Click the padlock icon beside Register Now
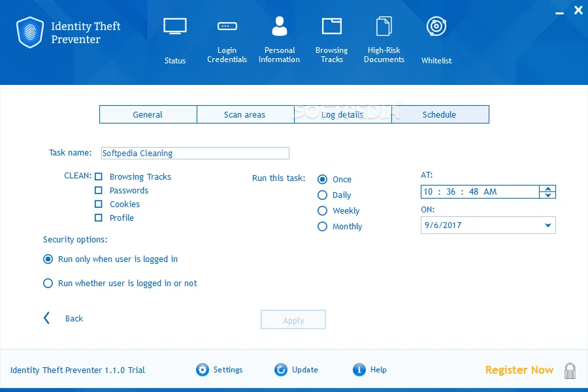Image resolution: width=588 pixels, height=392 pixels. 570,370
